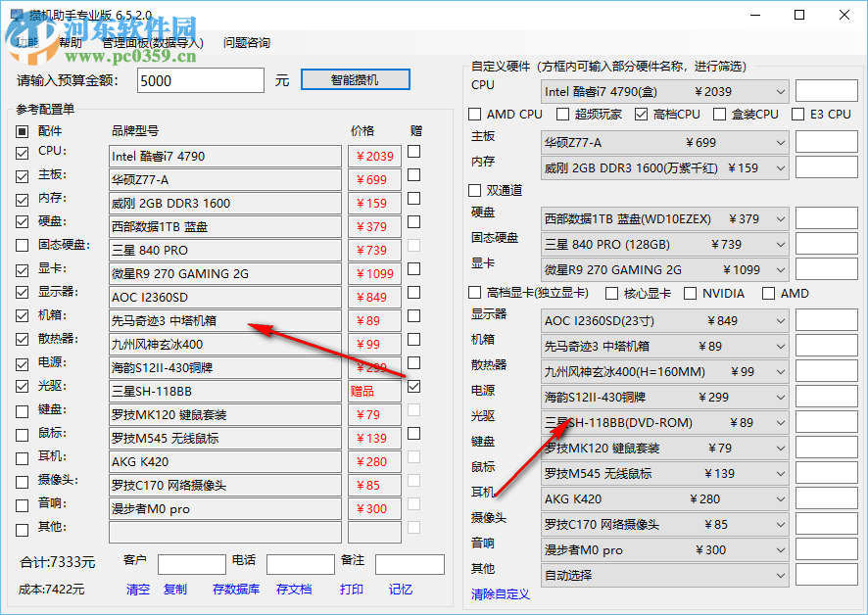Image resolution: width=868 pixels, height=615 pixels.
Task: Click the 预算金额 input showing 5000
Action: tap(200, 81)
